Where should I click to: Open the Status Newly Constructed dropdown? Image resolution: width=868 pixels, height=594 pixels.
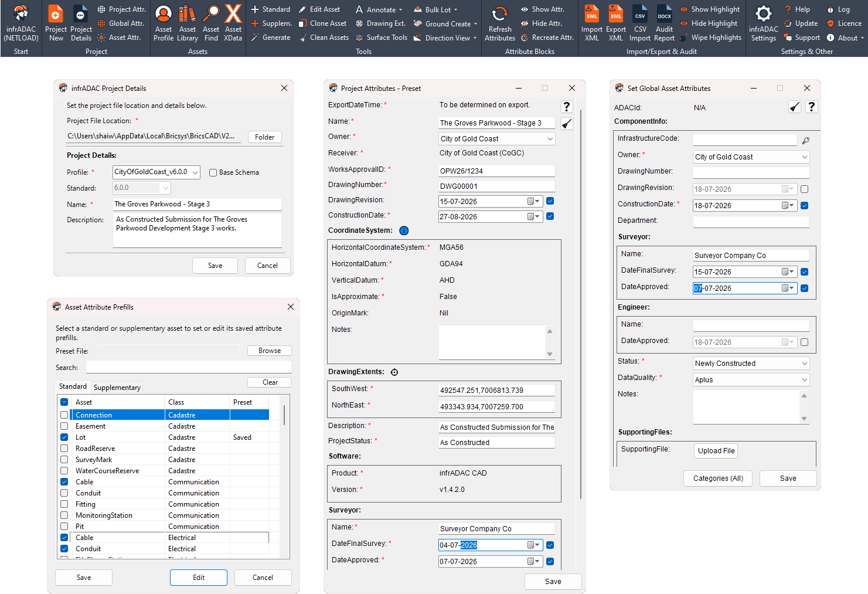pos(804,364)
